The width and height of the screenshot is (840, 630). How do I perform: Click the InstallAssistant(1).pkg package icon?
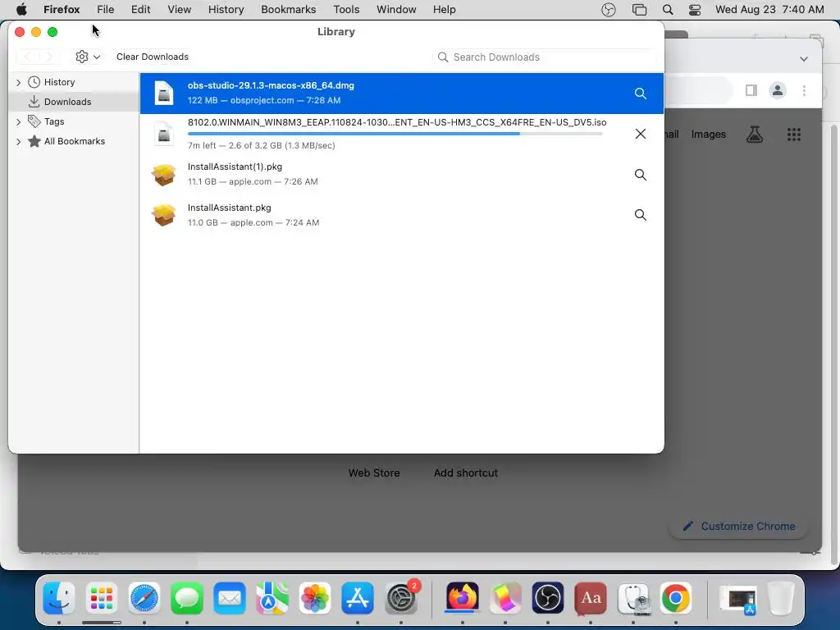pyautogui.click(x=164, y=175)
